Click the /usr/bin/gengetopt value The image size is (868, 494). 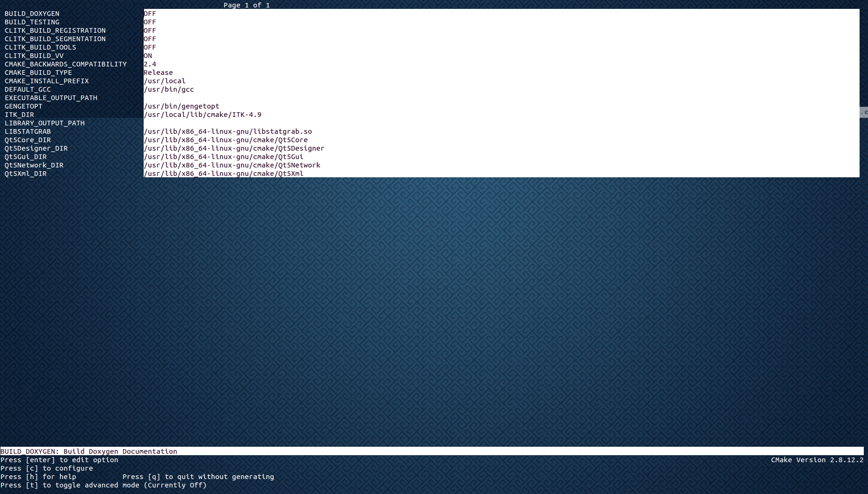(182, 106)
